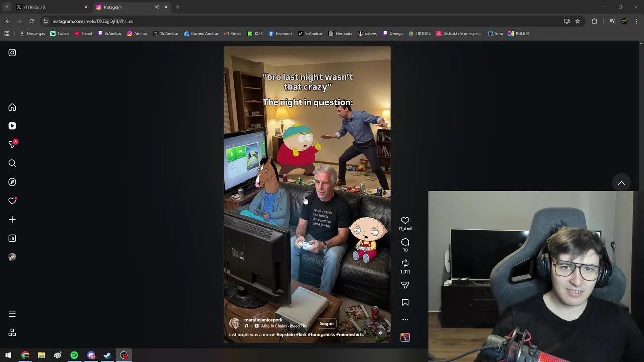Image resolution: width=644 pixels, height=362 pixels.
Task: Open the tab search dropdown arrow
Action: (x=7, y=7)
